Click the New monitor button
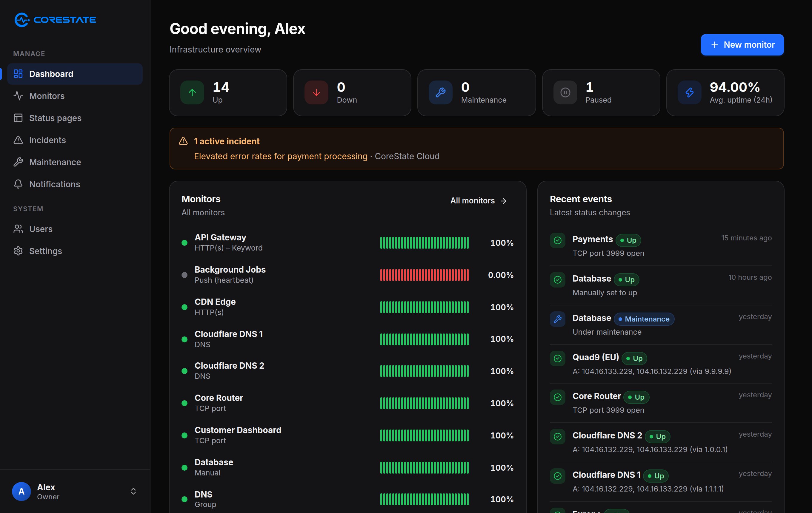The height and width of the screenshot is (513, 812). click(742, 45)
